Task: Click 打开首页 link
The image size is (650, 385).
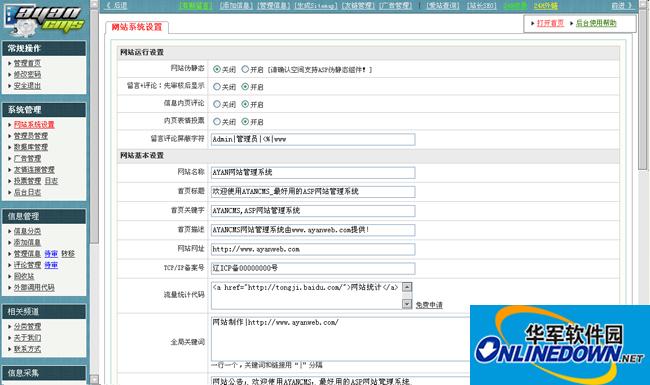Action: coord(550,23)
